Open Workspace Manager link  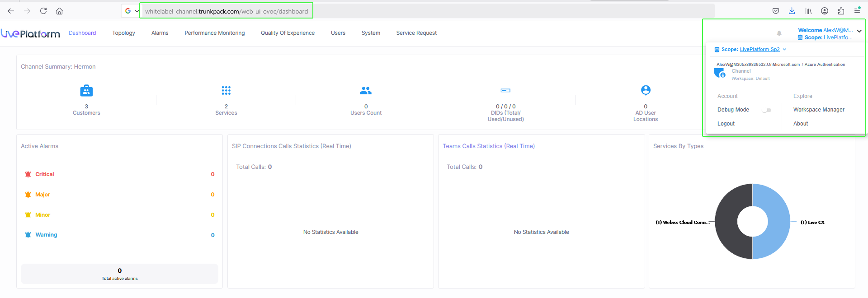click(818, 110)
